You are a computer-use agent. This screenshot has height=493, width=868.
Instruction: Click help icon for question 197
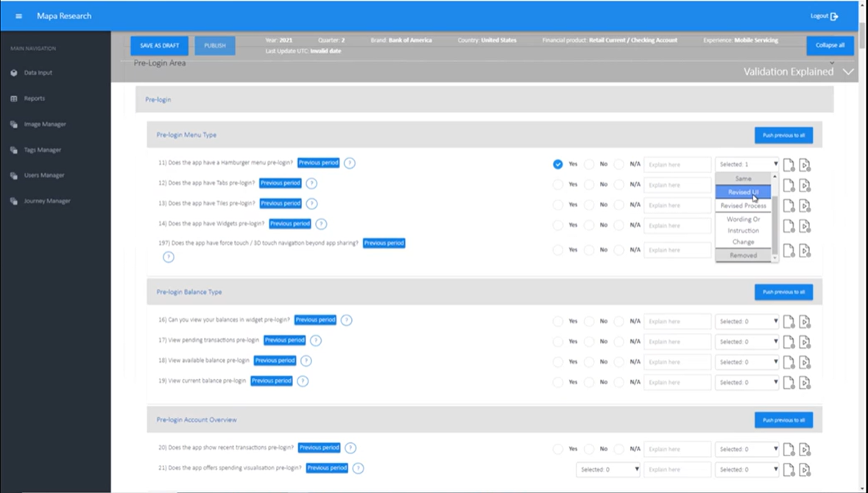click(x=169, y=257)
